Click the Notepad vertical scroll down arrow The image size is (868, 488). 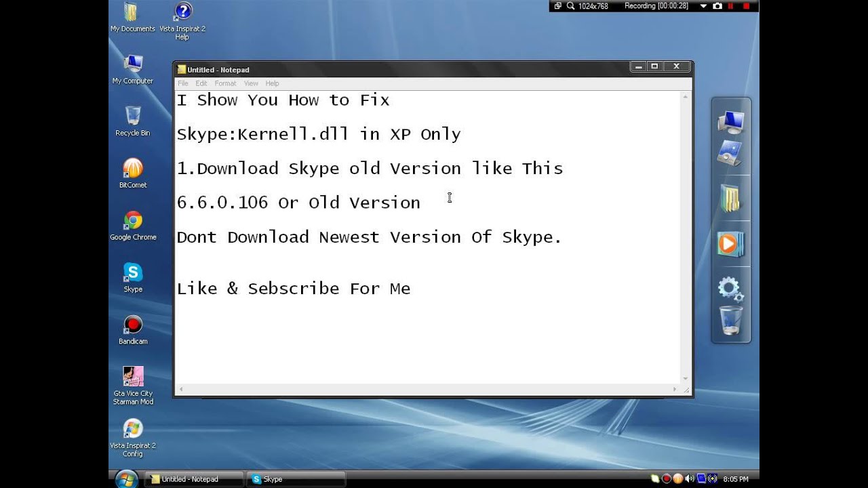686,378
